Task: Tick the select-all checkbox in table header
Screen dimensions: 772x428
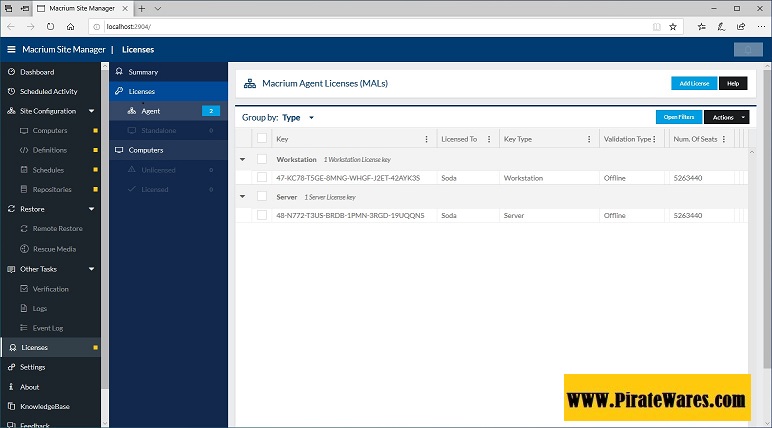Action: click(x=262, y=139)
